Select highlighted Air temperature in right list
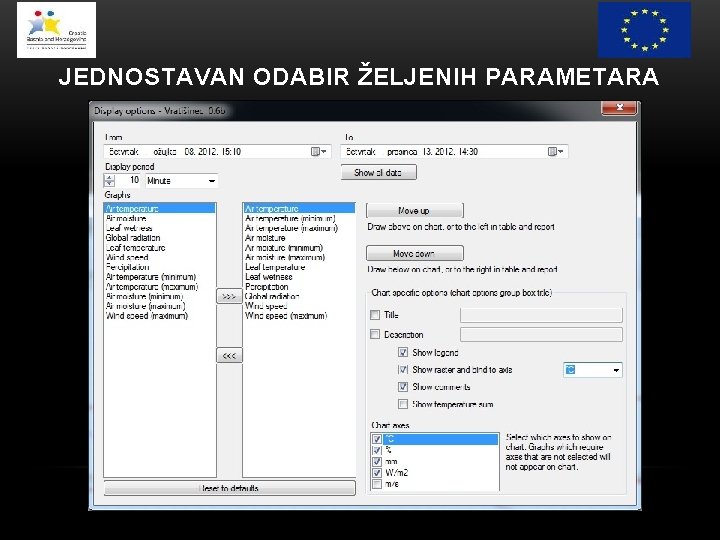 click(x=299, y=208)
